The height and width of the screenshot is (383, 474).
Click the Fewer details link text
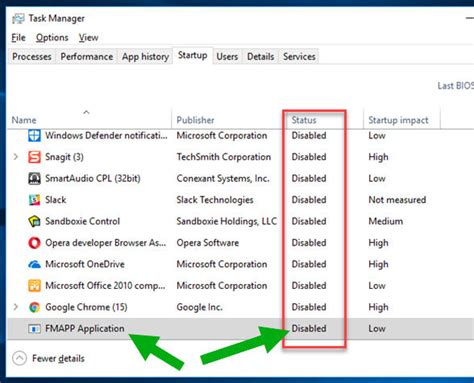pyautogui.click(x=58, y=359)
